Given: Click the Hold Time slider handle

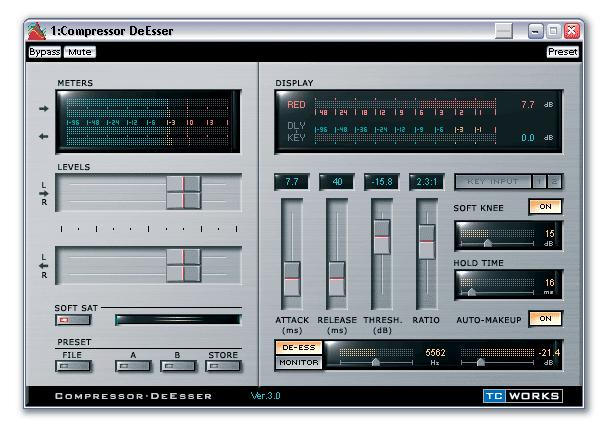Looking at the screenshot, I should pos(471,292).
